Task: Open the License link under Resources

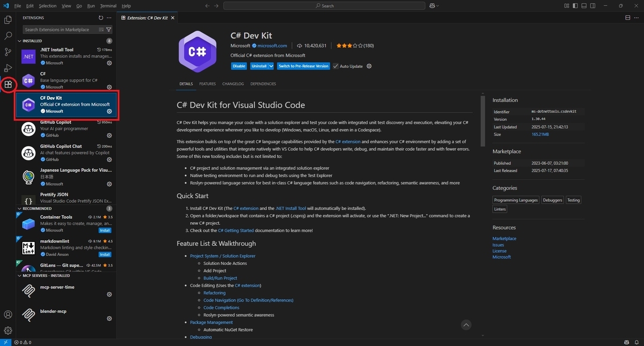Action: pyautogui.click(x=499, y=251)
